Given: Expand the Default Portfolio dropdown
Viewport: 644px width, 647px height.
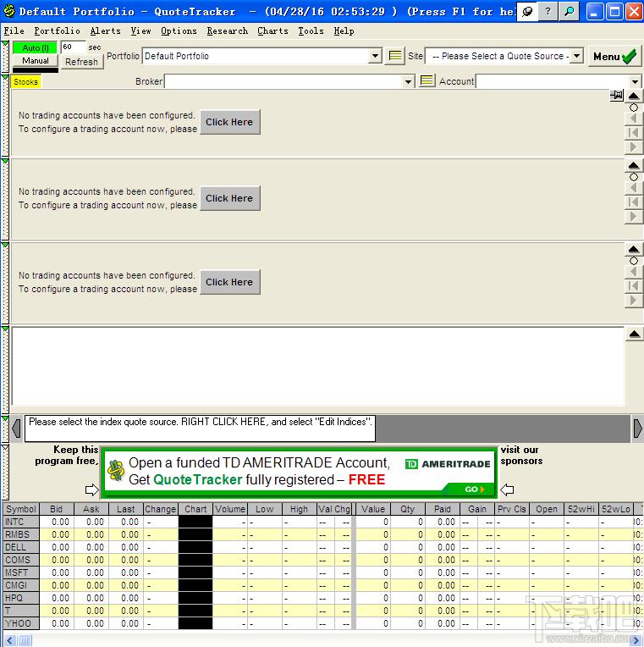Looking at the screenshot, I should (x=375, y=56).
